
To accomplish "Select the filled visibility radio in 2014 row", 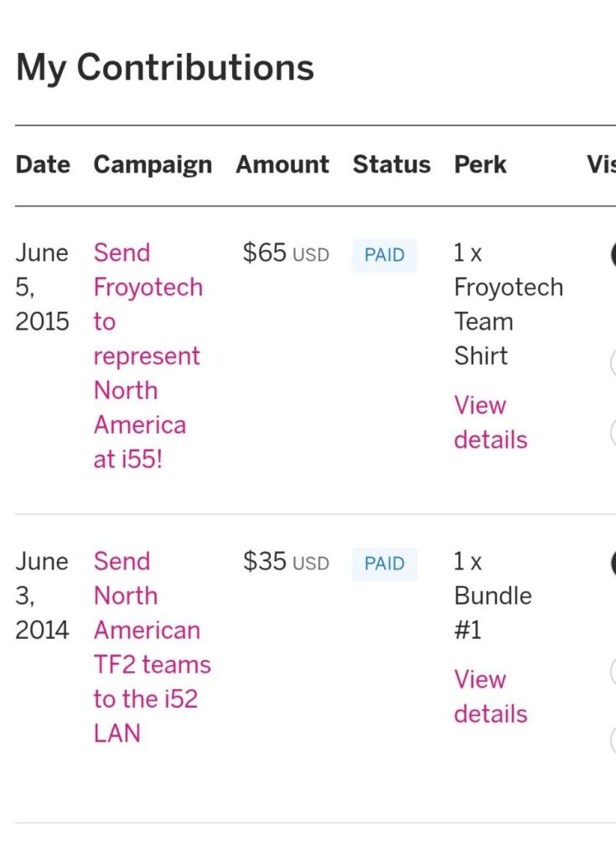I will (x=613, y=563).
